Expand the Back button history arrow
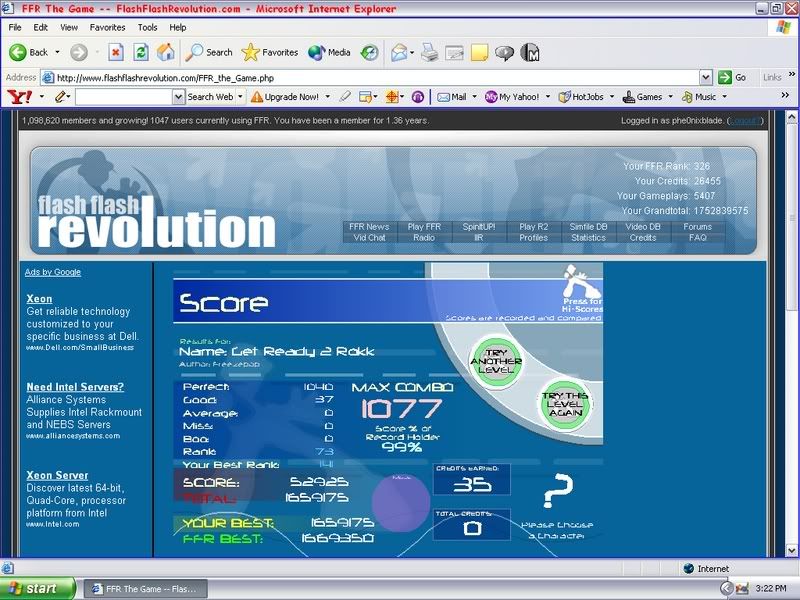 point(56,52)
